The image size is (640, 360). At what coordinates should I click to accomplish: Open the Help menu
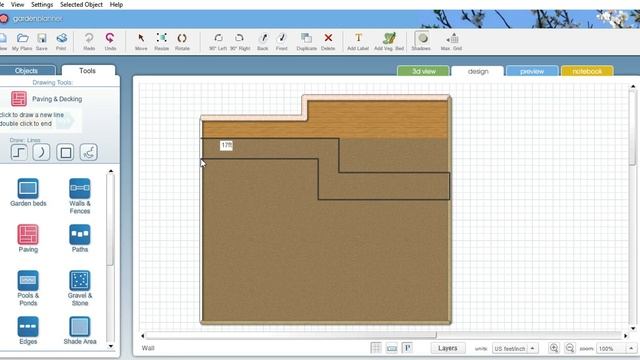116,4
